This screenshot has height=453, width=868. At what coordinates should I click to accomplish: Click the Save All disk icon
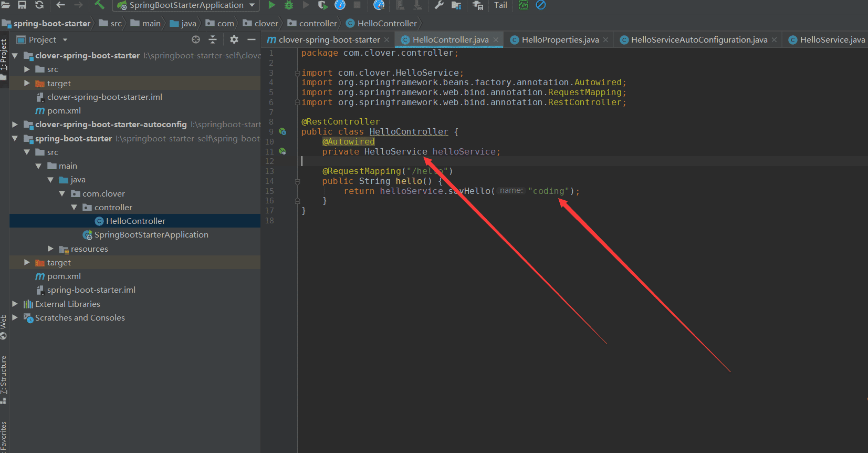pos(22,5)
